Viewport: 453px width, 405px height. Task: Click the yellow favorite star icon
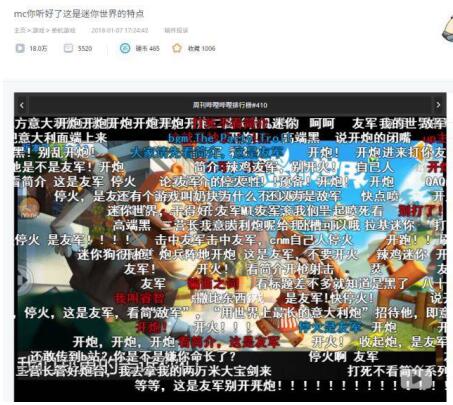[177, 48]
